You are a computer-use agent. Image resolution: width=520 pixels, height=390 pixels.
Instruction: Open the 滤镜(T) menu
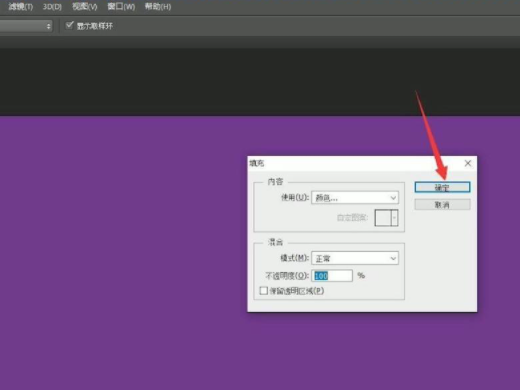click(20, 7)
